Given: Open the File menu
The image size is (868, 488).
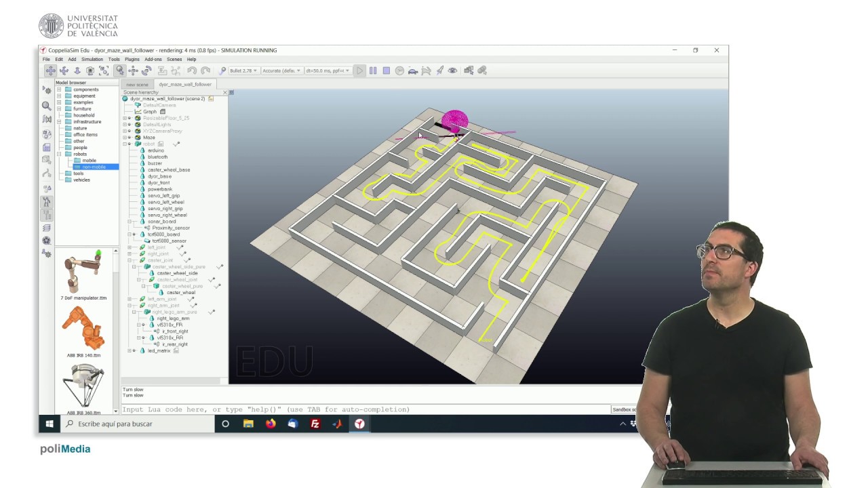Looking at the screenshot, I should (x=46, y=60).
